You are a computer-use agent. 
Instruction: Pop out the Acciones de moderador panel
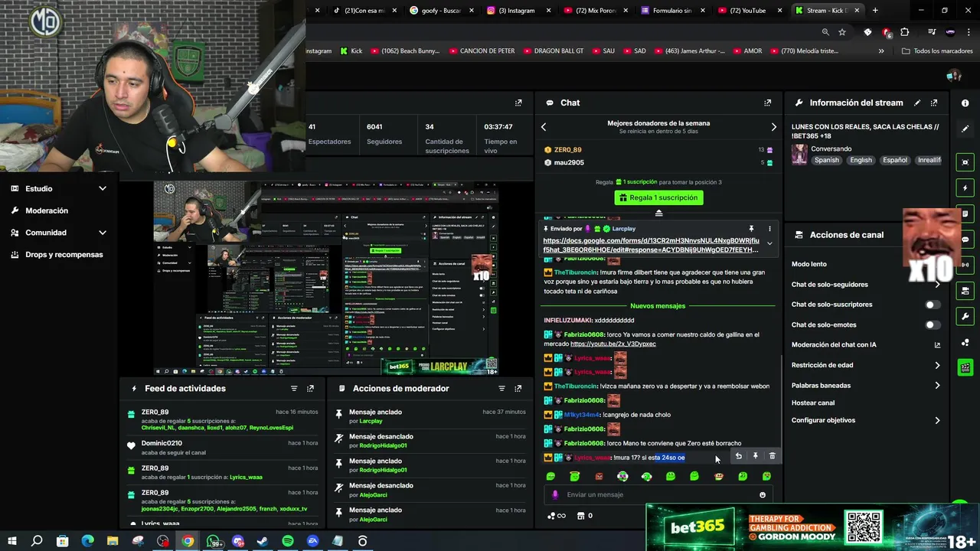(518, 389)
